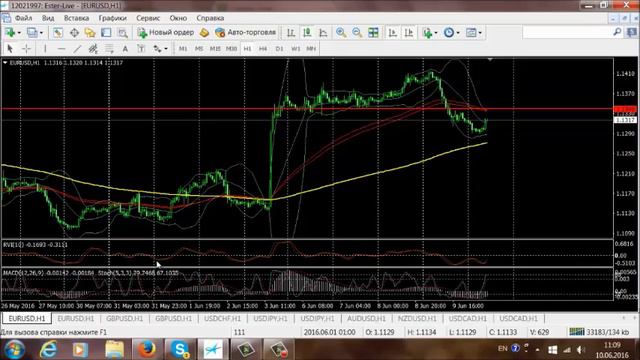Switch to the NZDUSD,H1 chart tab
Image resolution: width=640 pixels, height=360 pixels.
point(417,318)
